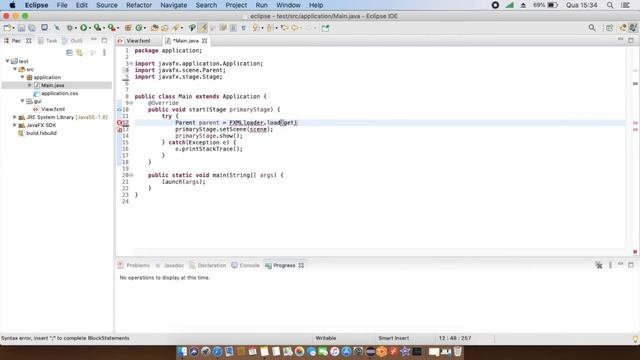Toggle Mark Occurrences highlighter in toolbar
Screen dimensions: 640x360
click(203, 28)
